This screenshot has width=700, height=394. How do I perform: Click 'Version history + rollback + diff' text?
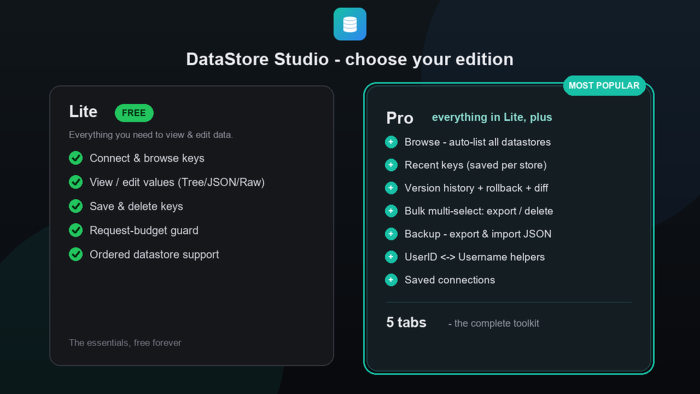pos(476,188)
